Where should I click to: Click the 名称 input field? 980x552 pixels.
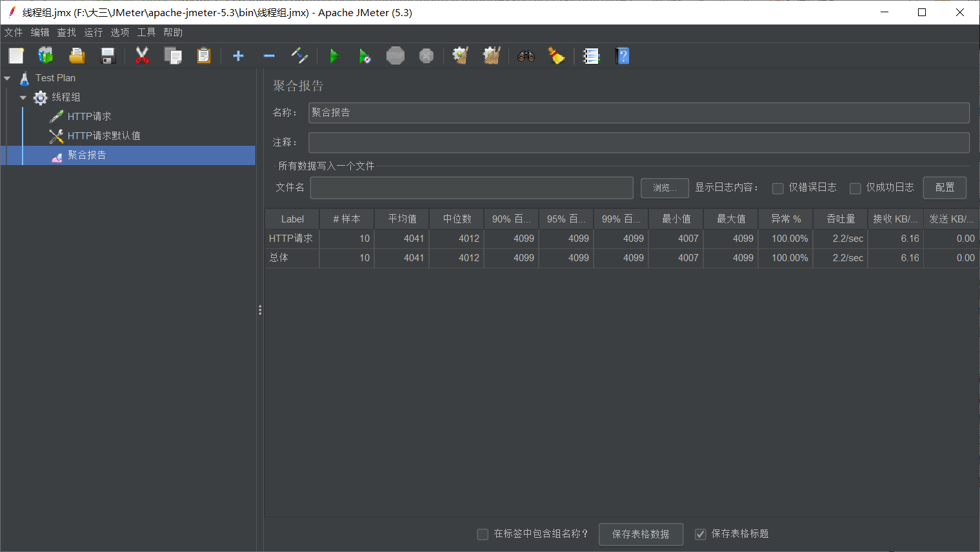point(639,113)
